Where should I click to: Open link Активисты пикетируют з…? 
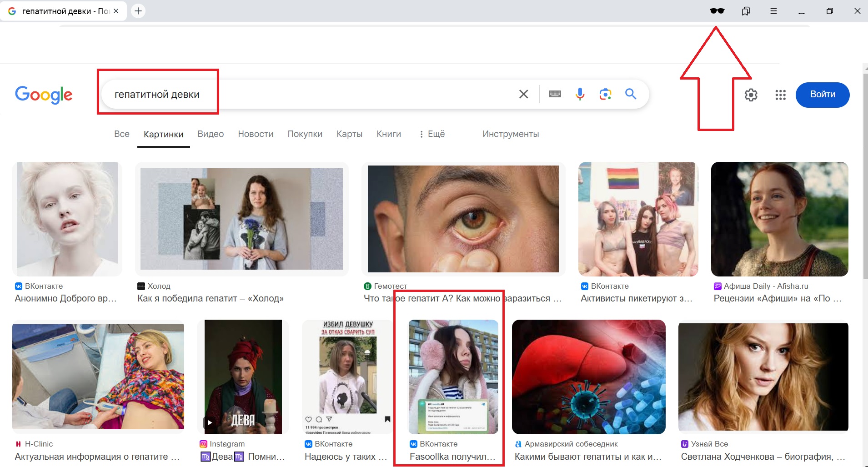[637, 298]
